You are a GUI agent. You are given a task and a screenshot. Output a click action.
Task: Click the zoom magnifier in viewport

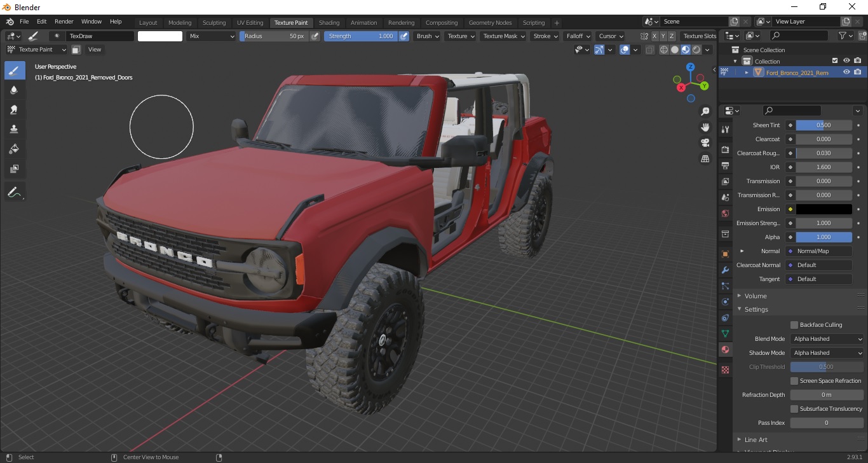tap(705, 111)
